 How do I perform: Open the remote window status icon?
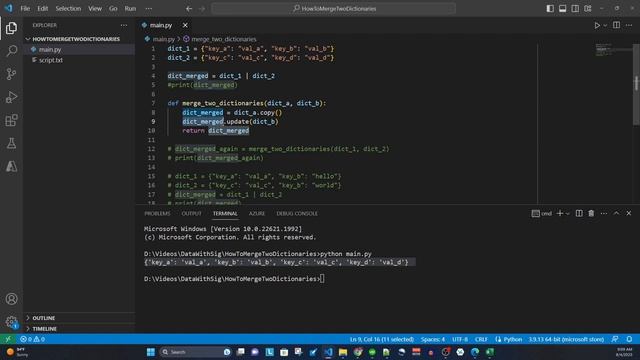(x=8, y=339)
